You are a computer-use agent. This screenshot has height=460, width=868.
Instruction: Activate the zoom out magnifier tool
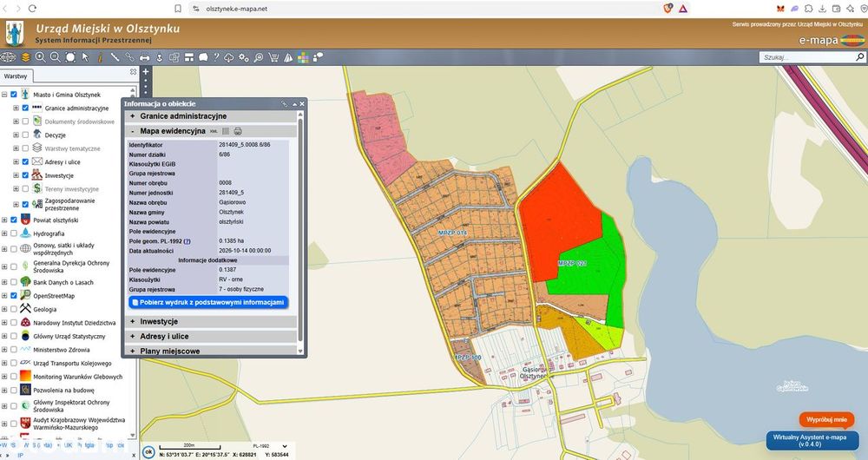[56, 57]
